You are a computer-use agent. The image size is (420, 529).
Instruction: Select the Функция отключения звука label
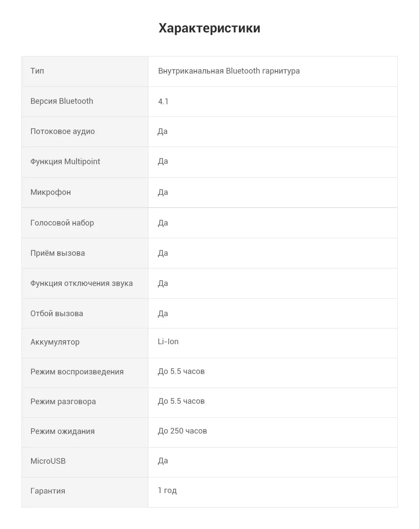(81, 283)
